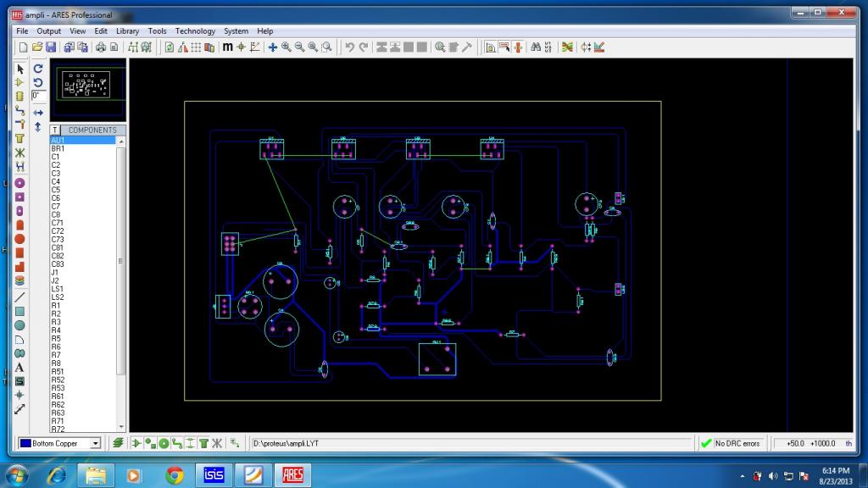Click the Rotate Clockwise button
Screen dimensions: 868x488
[38, 69]
